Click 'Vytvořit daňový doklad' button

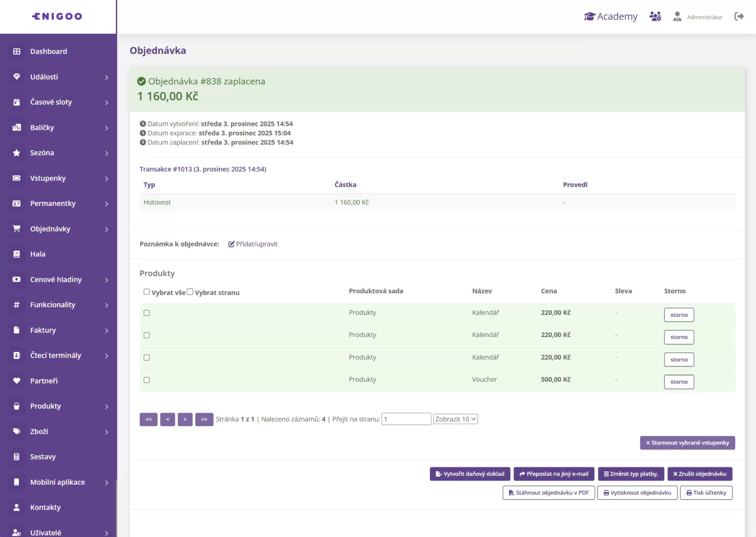[470, 474]
